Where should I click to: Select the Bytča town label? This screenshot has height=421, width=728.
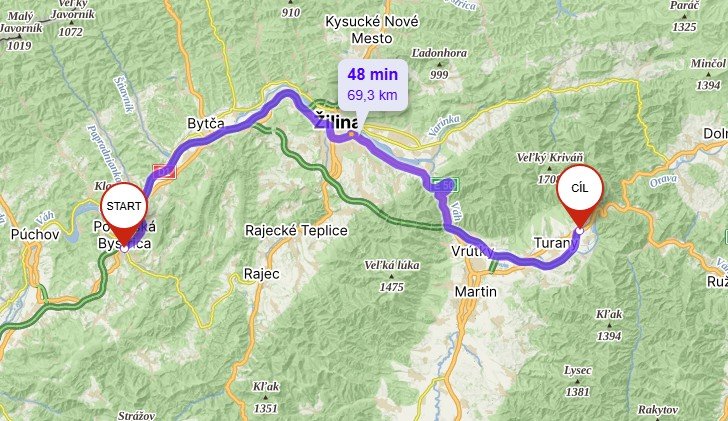pyautogui.click(x=206, y=123)
